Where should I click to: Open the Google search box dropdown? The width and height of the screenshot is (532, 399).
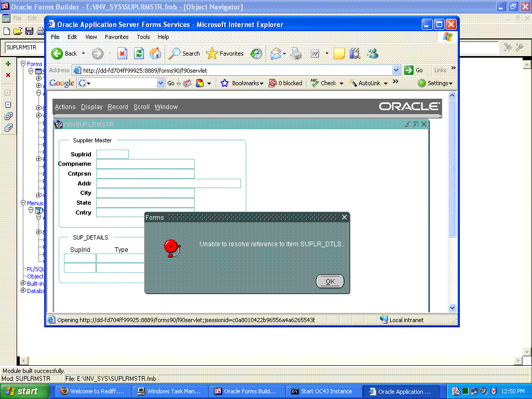[161, 83]
